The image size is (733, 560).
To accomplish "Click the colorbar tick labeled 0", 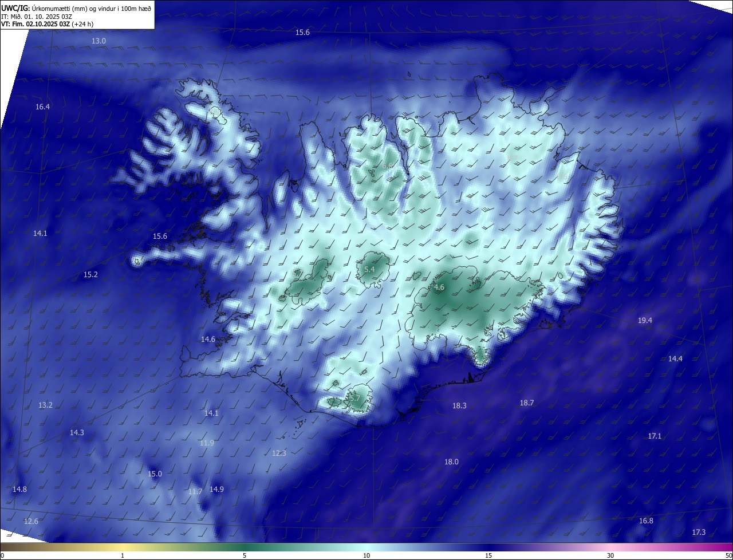I will [2, 555].
